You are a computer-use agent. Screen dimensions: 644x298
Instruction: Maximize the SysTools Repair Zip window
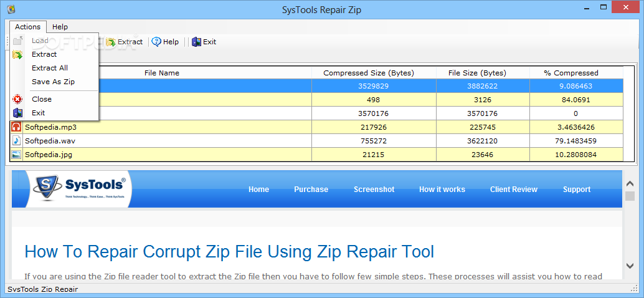click(x=603, y=7)
